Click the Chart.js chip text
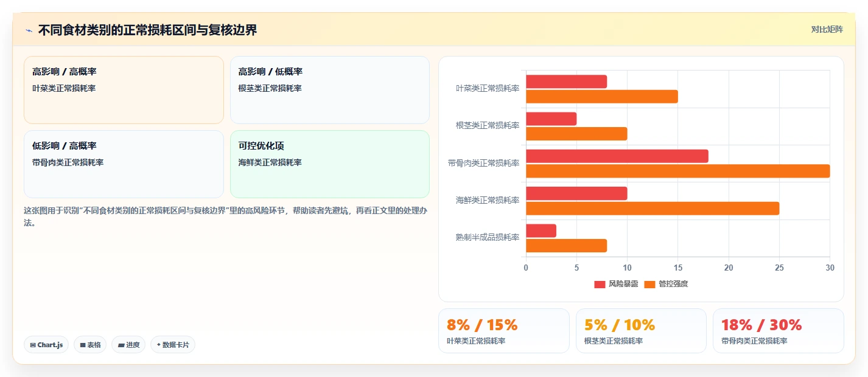 click(50, 345)
